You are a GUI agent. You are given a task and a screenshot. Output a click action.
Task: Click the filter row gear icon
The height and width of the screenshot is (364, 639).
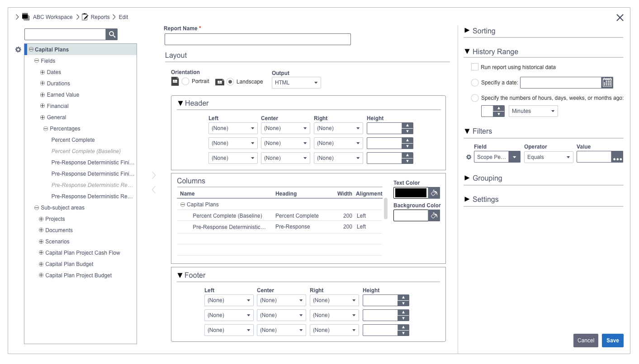(469, 157)
